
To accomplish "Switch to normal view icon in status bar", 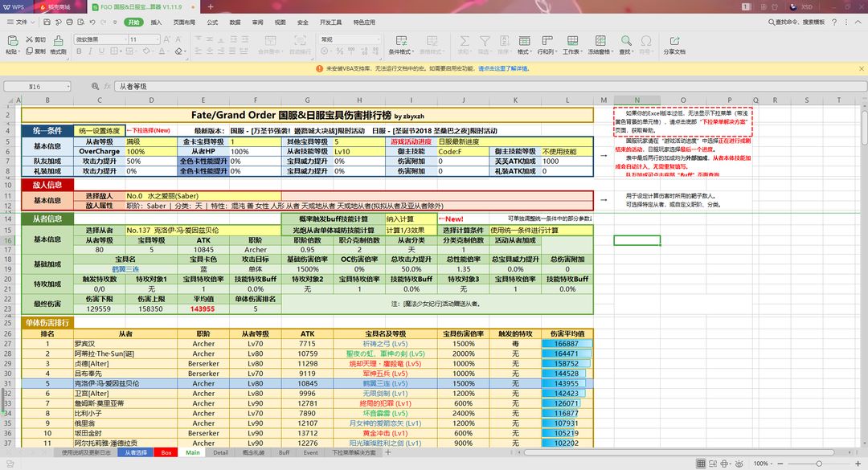I will [701, 464].
